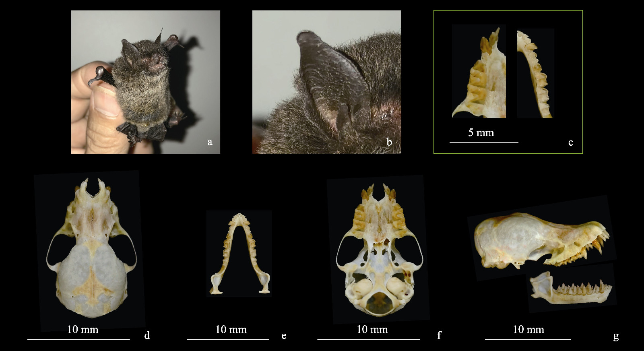Click panel letter 'c'
Image resolution: width=644 pixels, height=351 pixels.
pyautogui.click(x=570, y=142)
